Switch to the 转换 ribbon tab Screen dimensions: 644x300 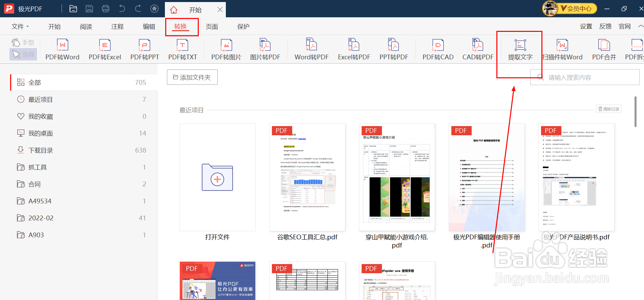coord(180,26)
